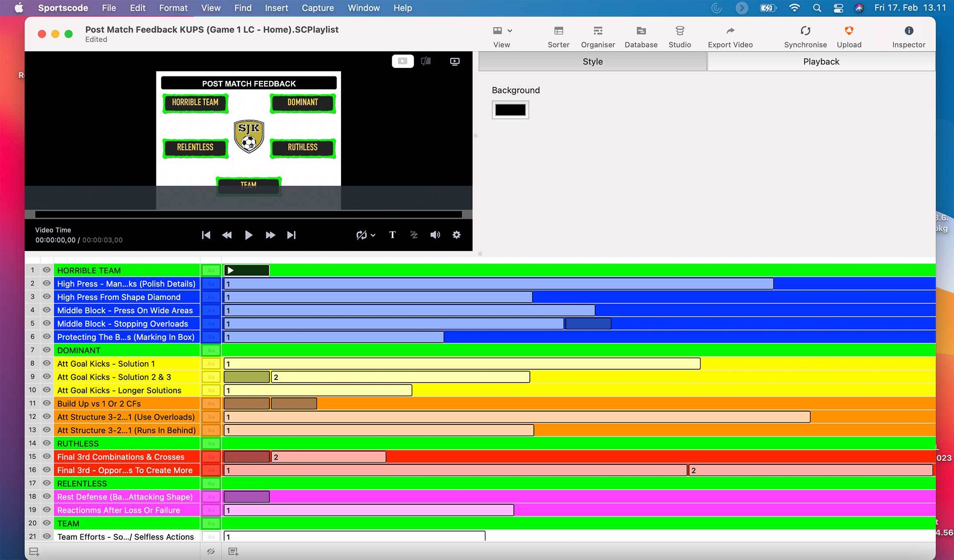Open the Capture menu
Screen dimensions: 954x560
pos(317,8)
